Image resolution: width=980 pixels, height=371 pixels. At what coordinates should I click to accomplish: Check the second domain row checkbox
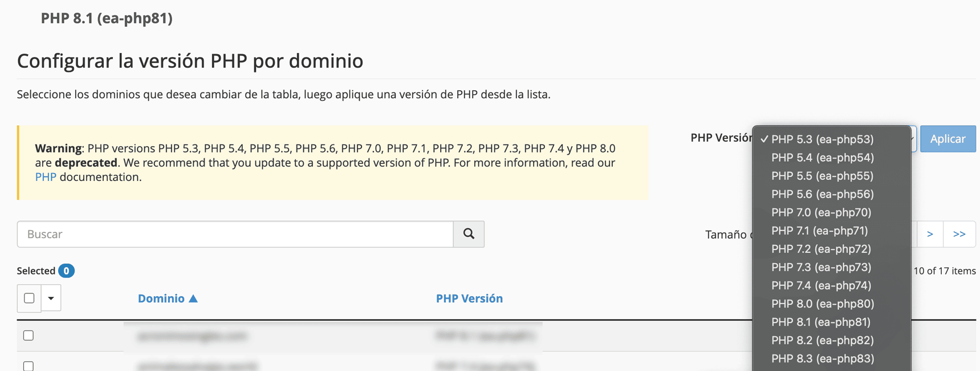(x=29, y=365)
